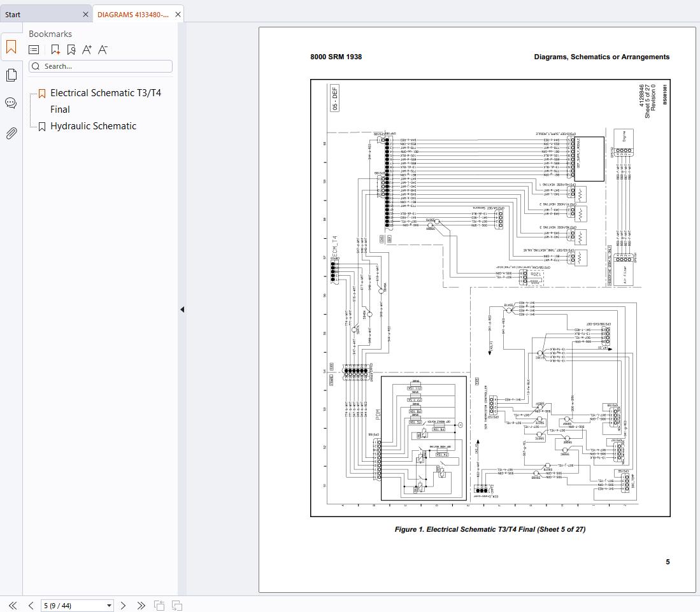Click into the bookmarks Search field
The height and width of the screenshot is (612, 700).
click(101, 66)
